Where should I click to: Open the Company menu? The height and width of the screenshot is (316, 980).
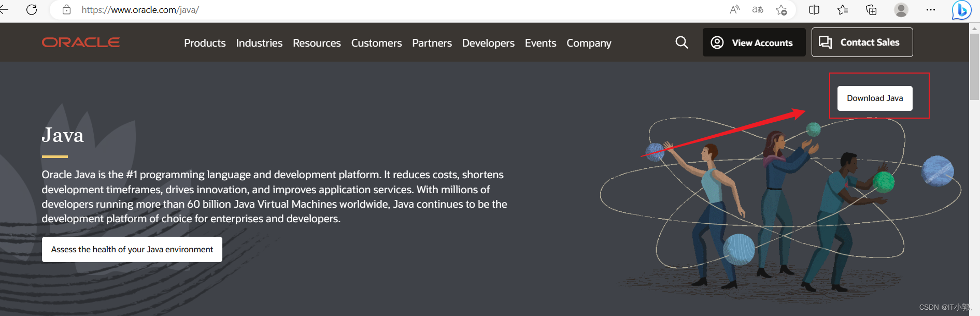pyautogui.click(x=589, y=43)
